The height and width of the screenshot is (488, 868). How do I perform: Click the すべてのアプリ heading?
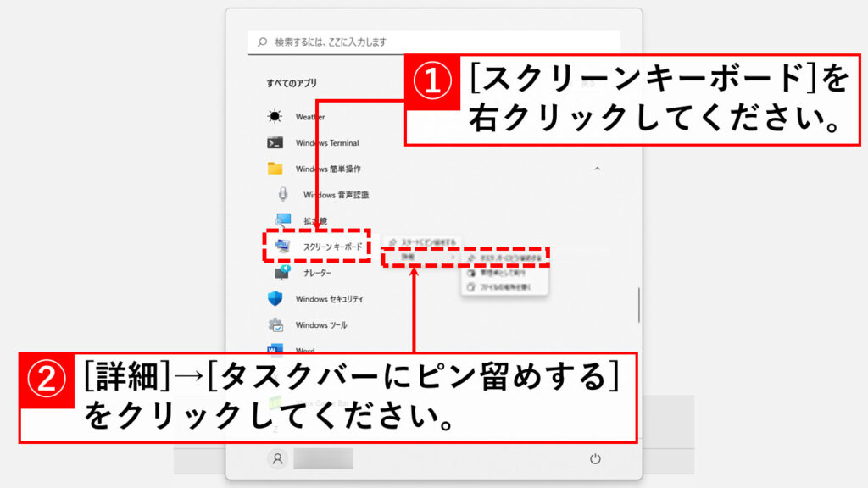click(292, 83)
